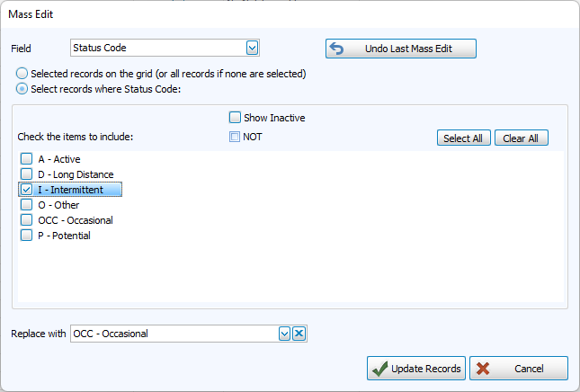Viewport: 580px width, 392px height.
Task: Choose 'Select records where Status Code' radio
Action: 22,88
